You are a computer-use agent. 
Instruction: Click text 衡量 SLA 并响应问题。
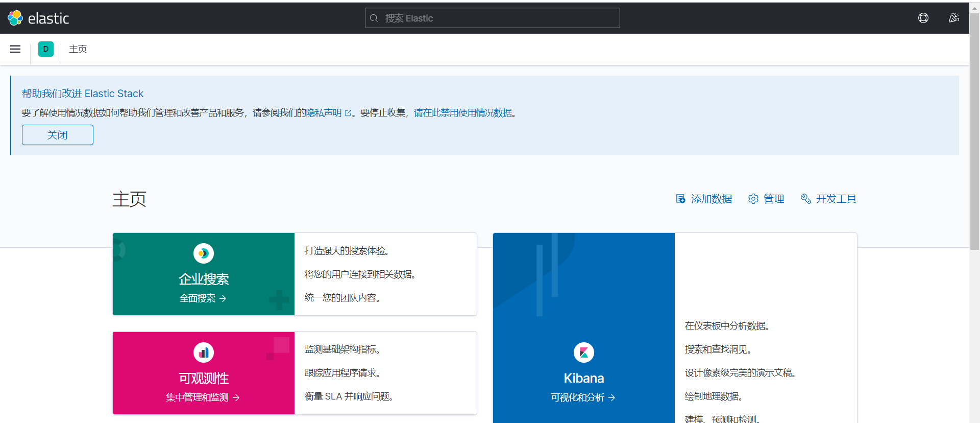pos(350,396)
